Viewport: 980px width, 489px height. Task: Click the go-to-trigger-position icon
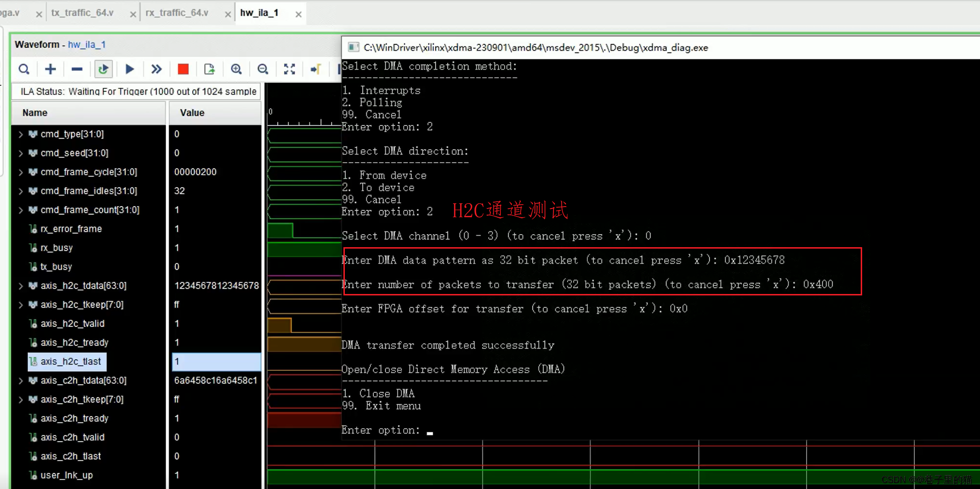pyautogui.click(x=315, y=69)
